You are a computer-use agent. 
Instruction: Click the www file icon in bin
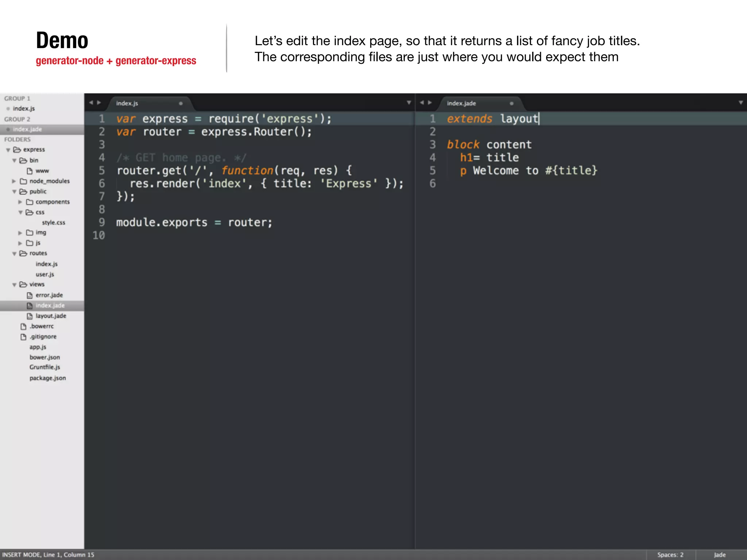coord(30,171)
